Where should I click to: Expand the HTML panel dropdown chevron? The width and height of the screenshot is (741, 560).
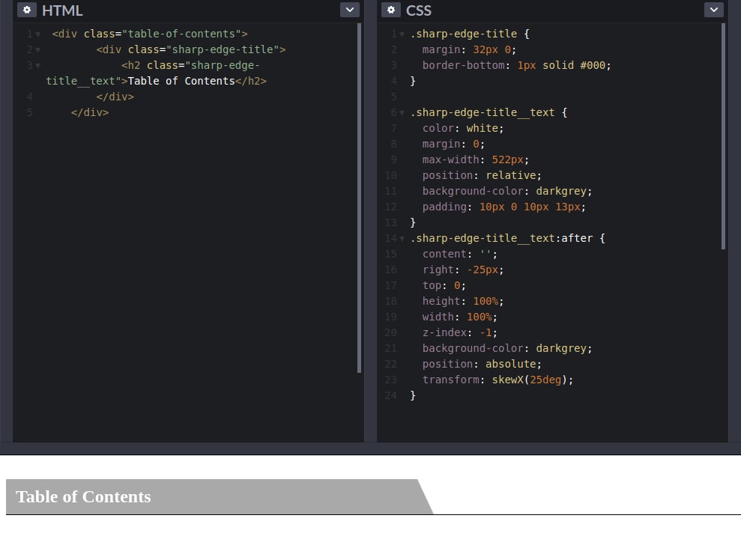[x=350, y=10]
